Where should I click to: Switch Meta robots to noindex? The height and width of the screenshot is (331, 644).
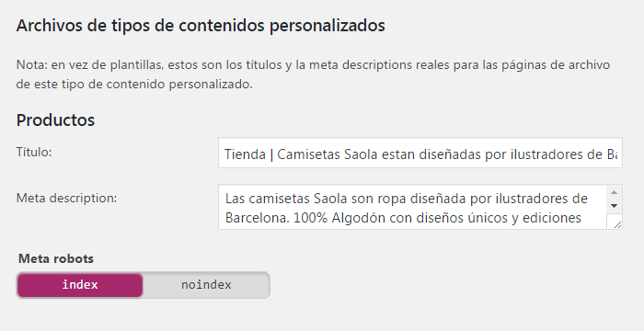click(x=206, y=285)
